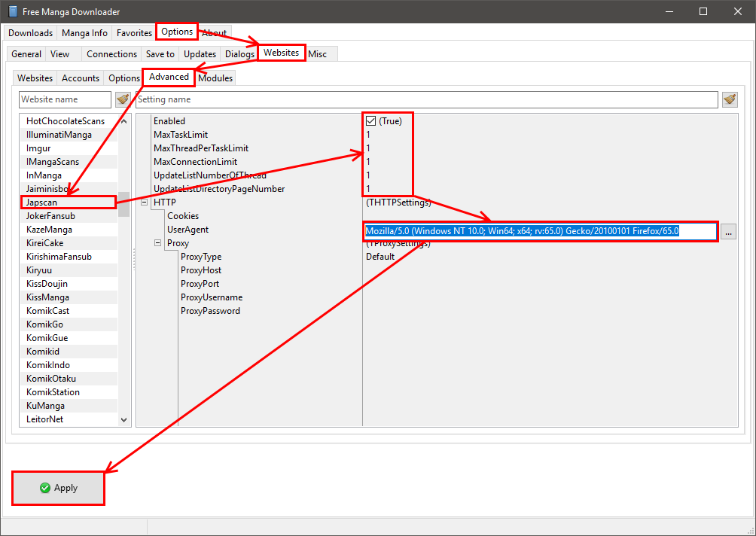
Task: Focus the Website name filter field
Action: [x=65, y=100]
